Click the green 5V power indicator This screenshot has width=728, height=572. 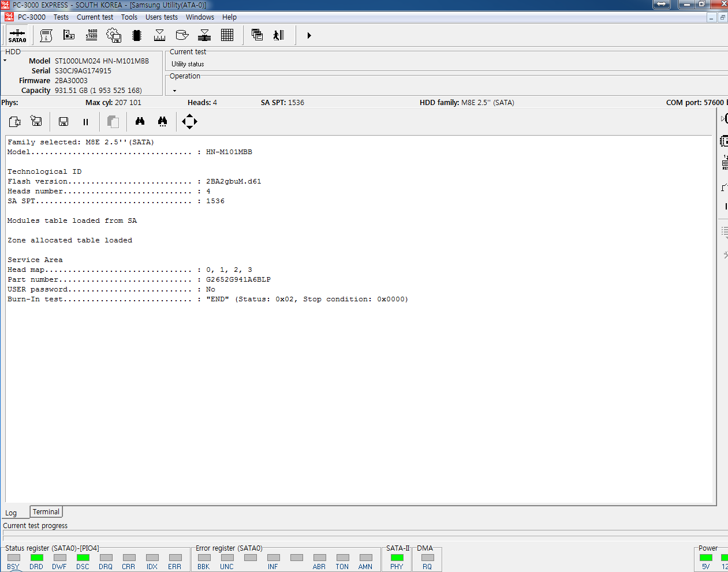705,558
